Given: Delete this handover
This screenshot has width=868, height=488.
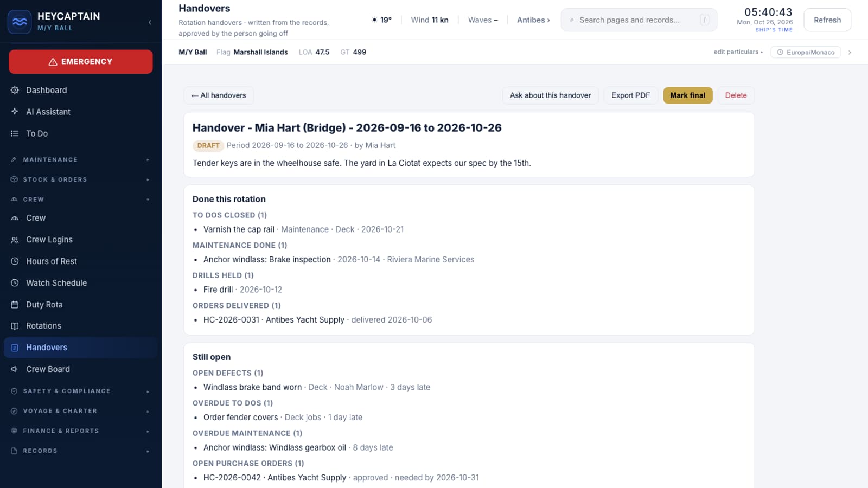Looking at the screenshot, I should coord(736,95).
